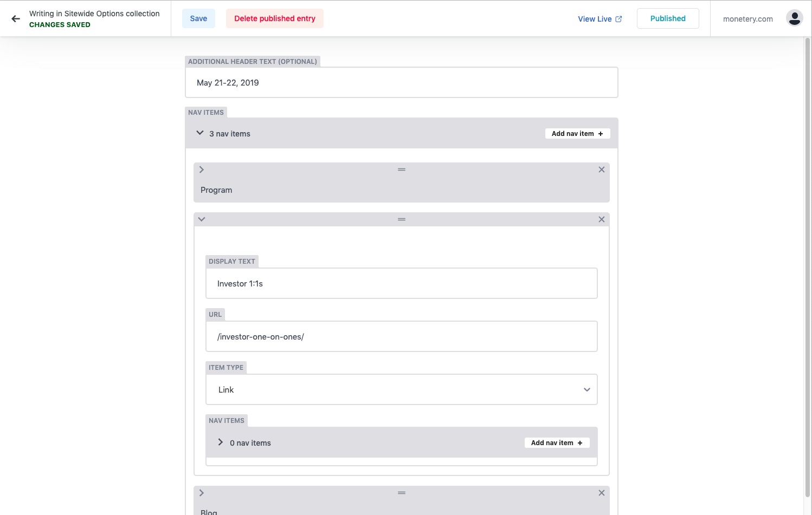Remove the Blog nav item
Image resolution: width=812 pixels, height=515 pixels.
(601, 493)
